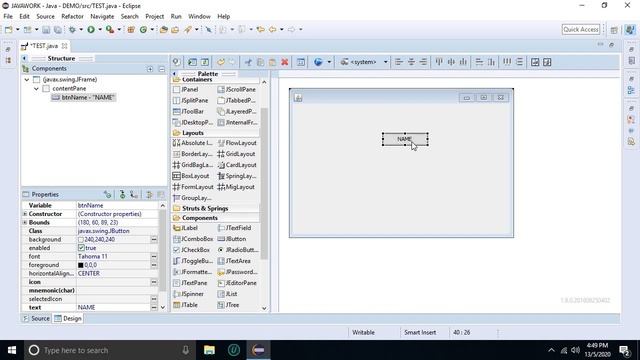Click the text property value NAME

point(86,307)
